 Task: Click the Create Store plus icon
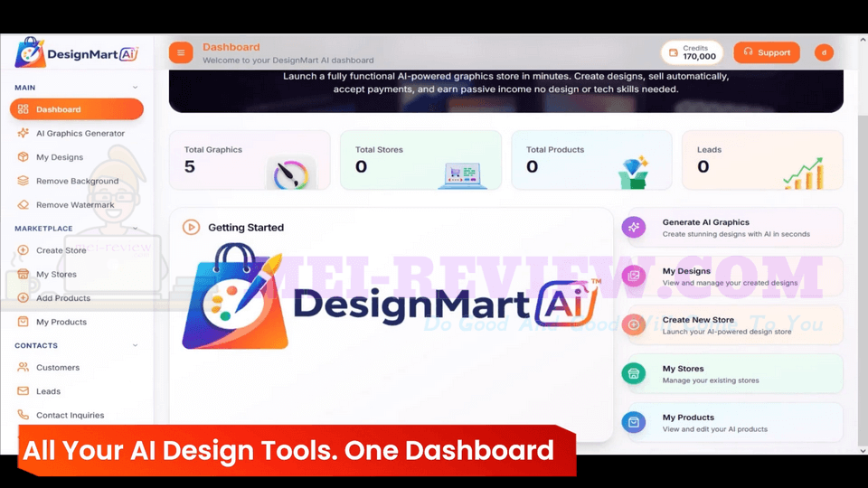click(x=23, y=250)
